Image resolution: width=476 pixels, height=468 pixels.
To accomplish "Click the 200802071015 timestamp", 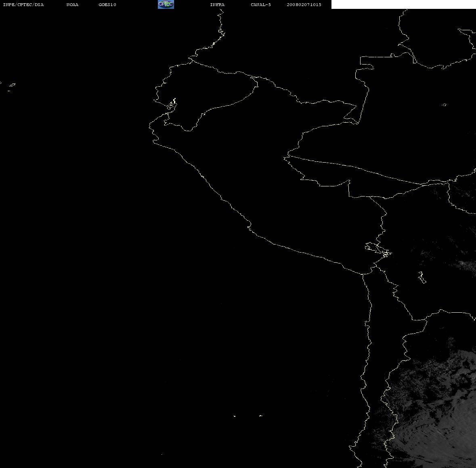I will tap(304, 4).
